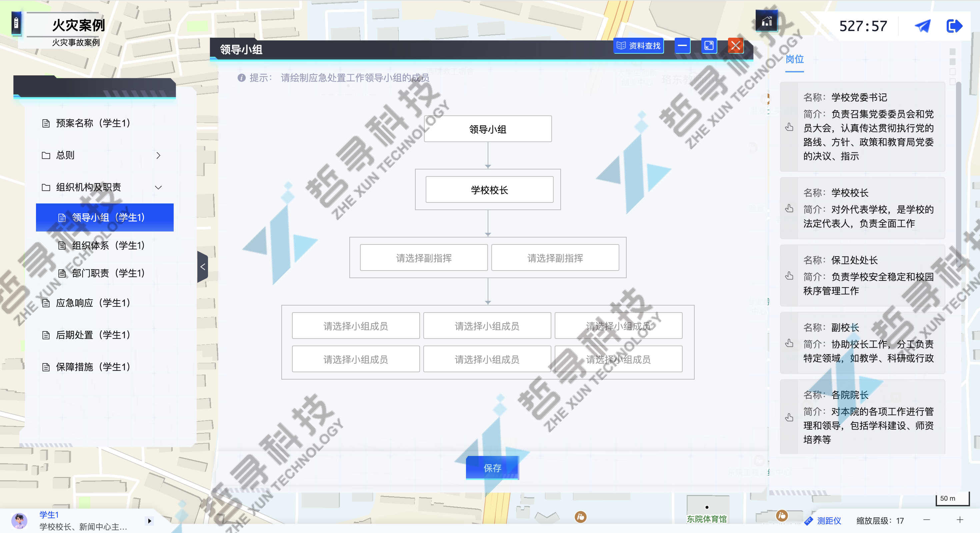
Task: Click the 保存 save button
Action: (x=492, y=468)
